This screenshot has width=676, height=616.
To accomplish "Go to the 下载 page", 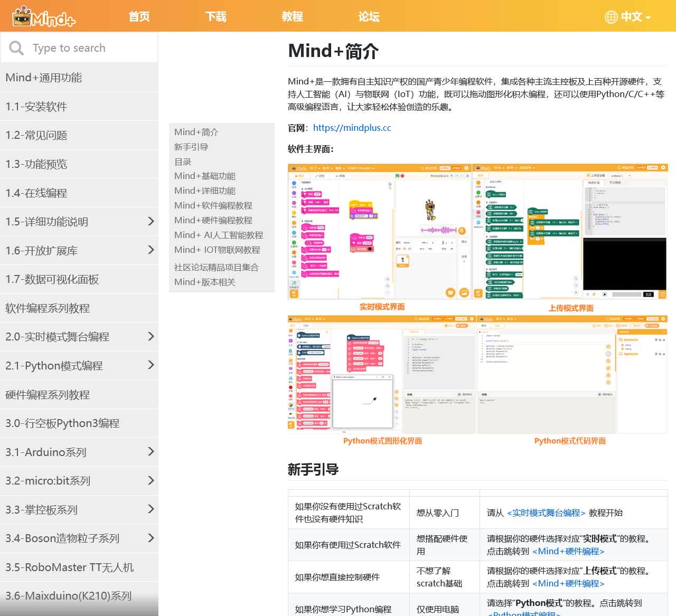I will click(x=215, y=16).
